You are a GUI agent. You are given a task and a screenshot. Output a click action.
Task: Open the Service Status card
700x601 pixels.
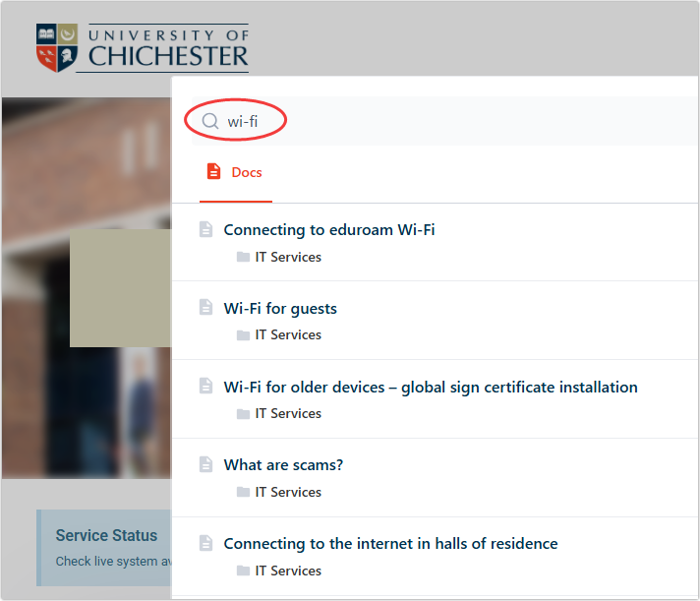click(104, 548)
